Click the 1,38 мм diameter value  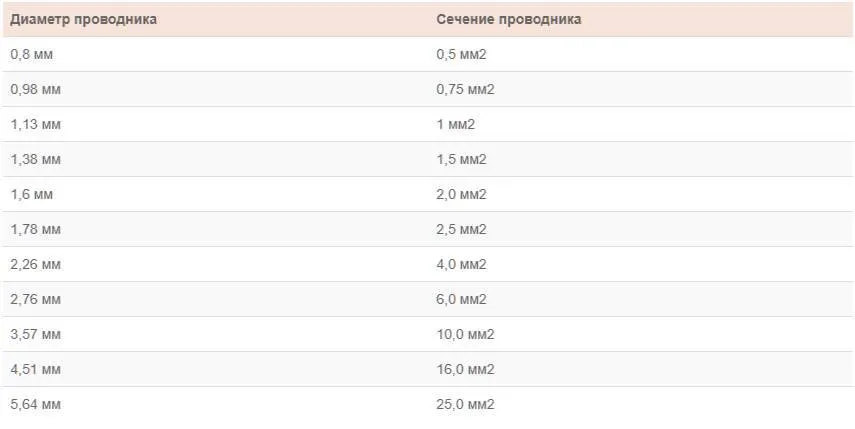pos(35,159)
